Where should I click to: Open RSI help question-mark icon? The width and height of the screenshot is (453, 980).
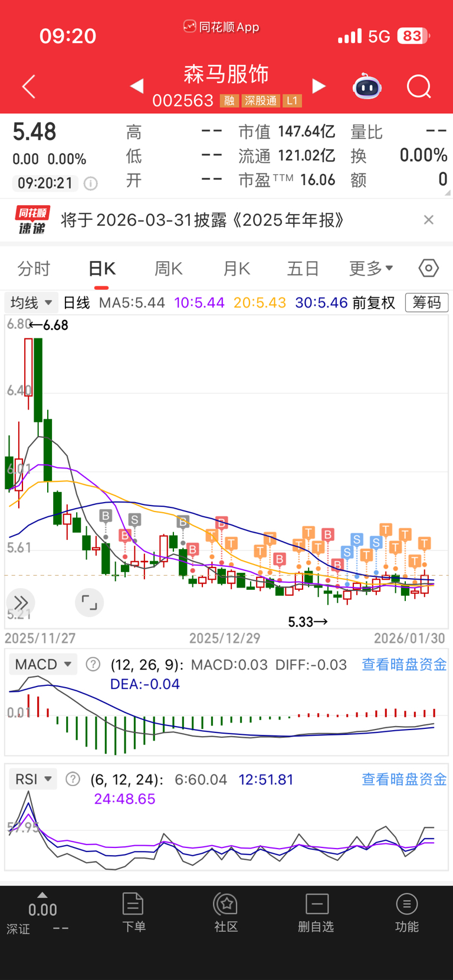73,779
